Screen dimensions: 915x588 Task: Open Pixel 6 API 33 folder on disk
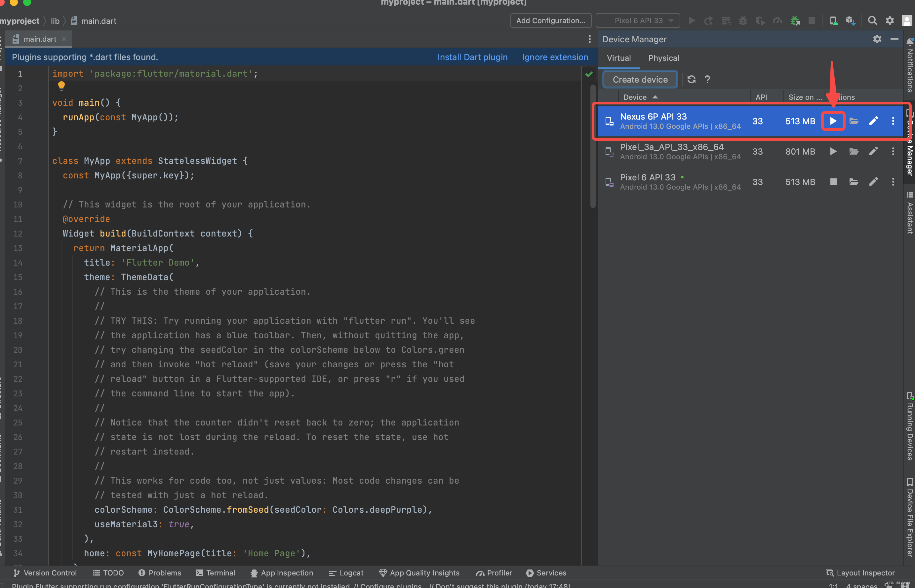tap(854, 182)
